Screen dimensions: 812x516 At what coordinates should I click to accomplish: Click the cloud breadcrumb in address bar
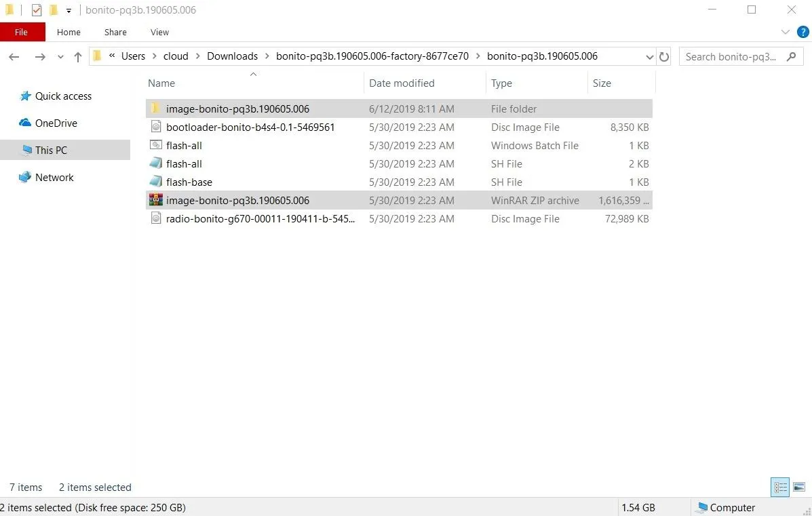[176, 56]
